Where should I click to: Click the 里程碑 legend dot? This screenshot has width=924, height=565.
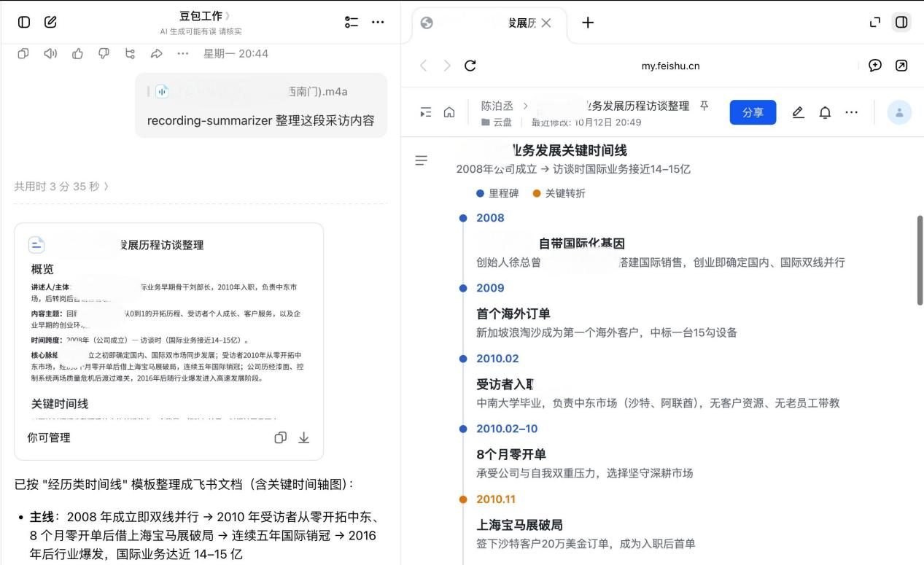(x=480, y=193)
